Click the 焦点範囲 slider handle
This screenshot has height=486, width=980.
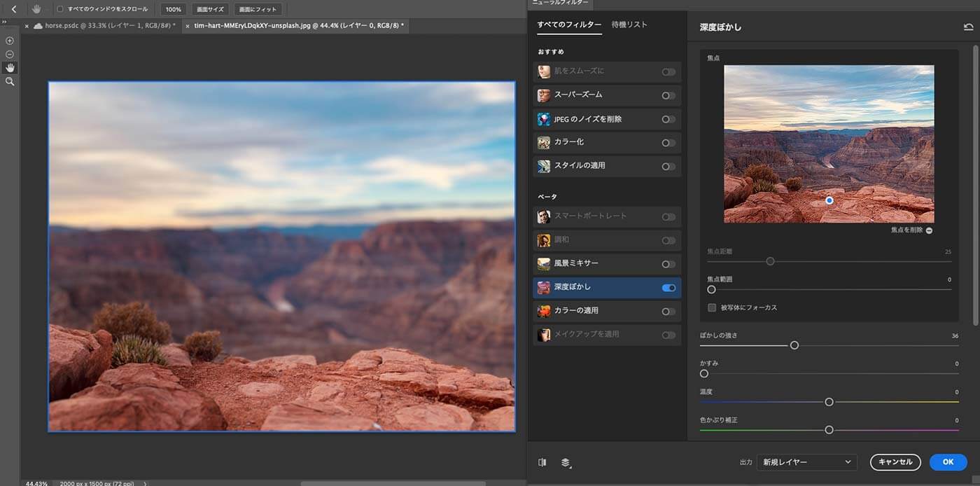tap(711, 289)
